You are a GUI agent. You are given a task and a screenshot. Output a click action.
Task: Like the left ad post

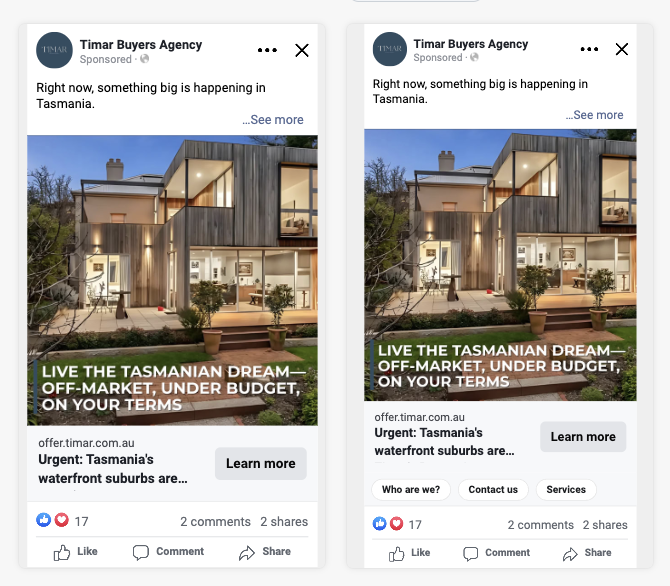(x=76, y=552)
